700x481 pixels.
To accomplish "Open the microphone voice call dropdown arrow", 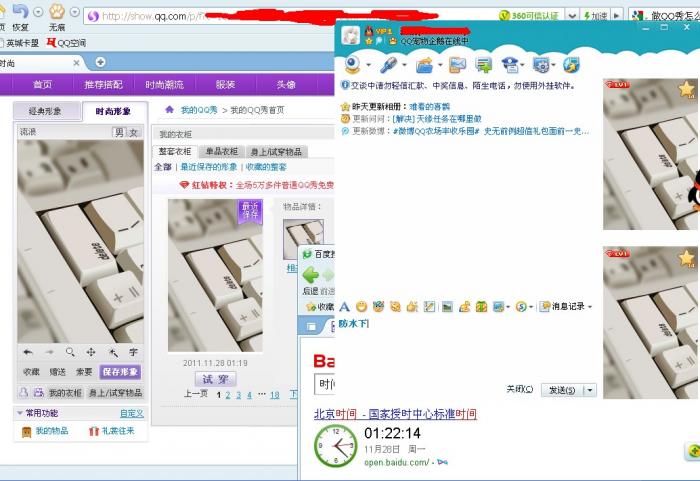I will click(404, 65).
